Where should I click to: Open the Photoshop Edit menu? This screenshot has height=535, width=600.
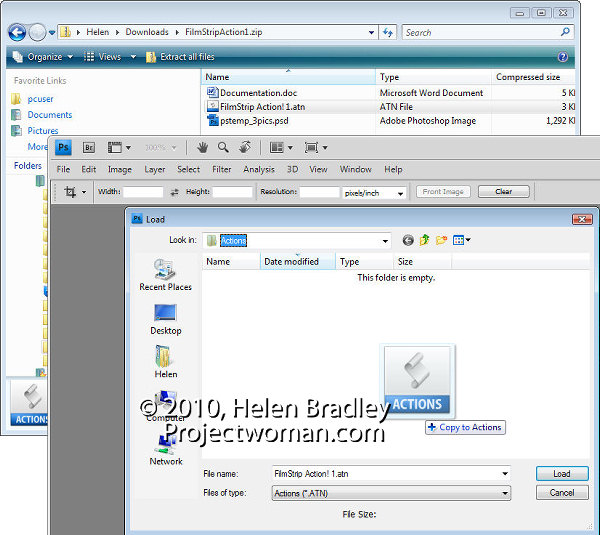88,169
